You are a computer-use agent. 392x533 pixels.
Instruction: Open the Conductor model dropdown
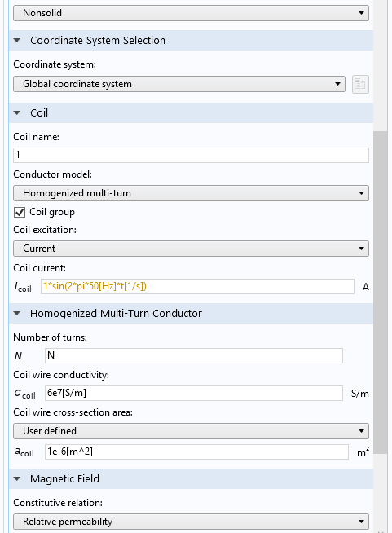coord(191,193)
